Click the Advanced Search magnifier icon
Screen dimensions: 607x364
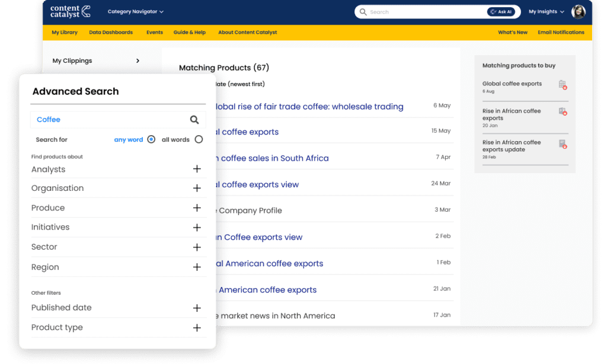194,120
